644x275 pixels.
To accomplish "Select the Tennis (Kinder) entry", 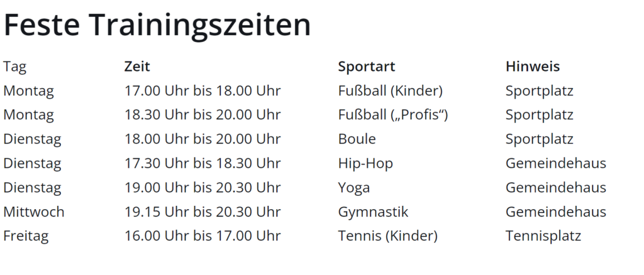I will pos(387,236).
